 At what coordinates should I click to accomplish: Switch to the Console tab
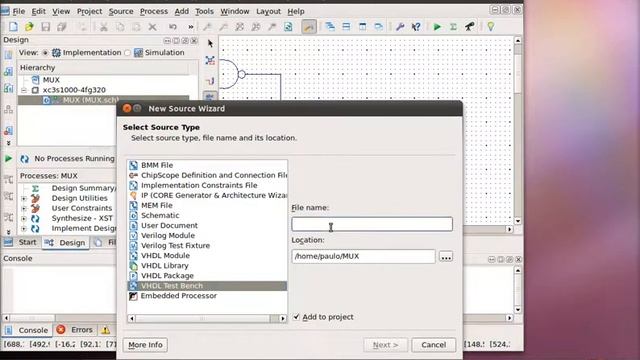(27, 330)
